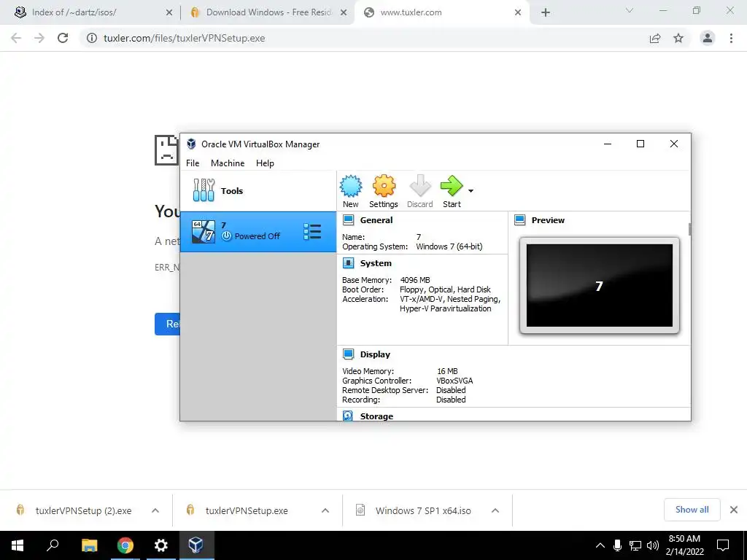Click the Preview section icon
747x560 pixels.
(x=519, y=220)
